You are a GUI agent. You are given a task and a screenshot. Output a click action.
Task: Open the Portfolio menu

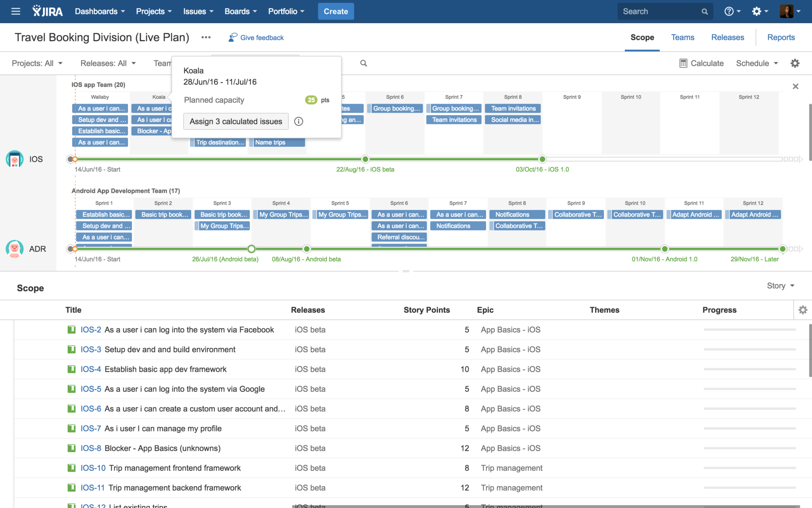point(286,12)
